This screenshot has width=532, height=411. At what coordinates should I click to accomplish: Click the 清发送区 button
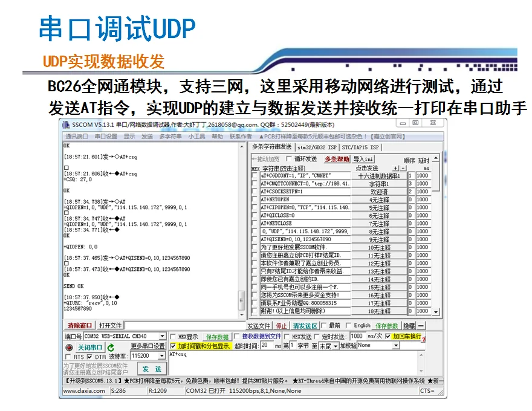[x=305, y=326]
